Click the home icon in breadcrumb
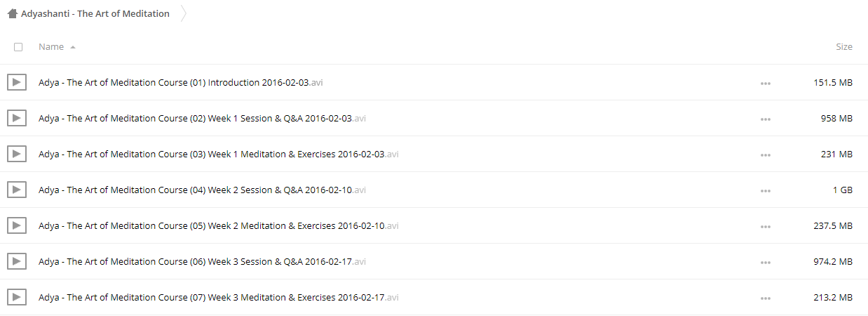Image resolution: width=868 pixels, height=316 pixels. [x=12, y=13]
